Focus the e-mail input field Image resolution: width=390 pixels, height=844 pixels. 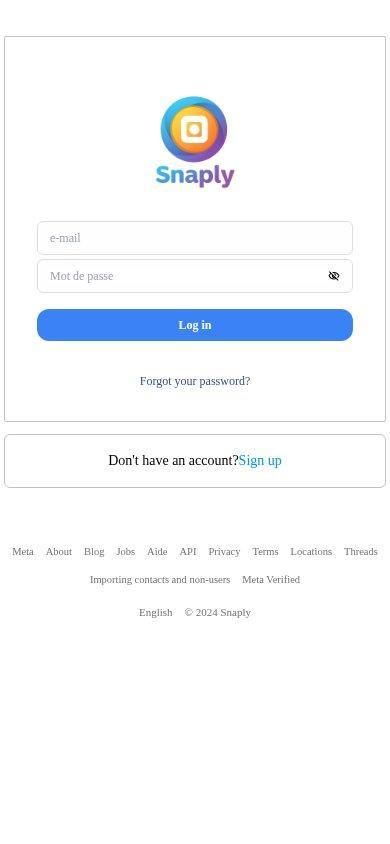tap(195, 238)
